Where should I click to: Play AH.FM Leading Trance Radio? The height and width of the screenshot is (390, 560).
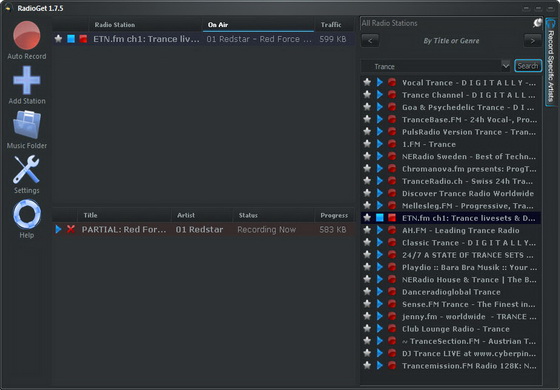tap(380, 230)
